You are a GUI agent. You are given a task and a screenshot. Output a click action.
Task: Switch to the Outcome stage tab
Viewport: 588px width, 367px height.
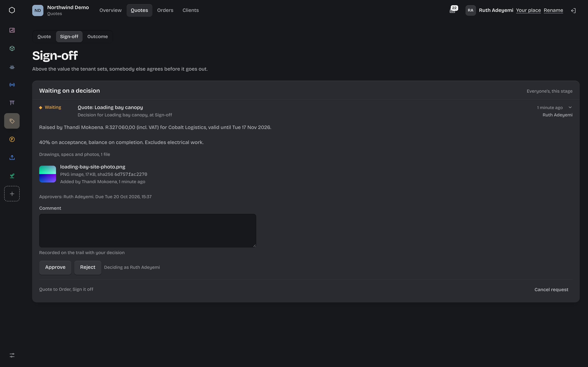(x=97, y=36)
